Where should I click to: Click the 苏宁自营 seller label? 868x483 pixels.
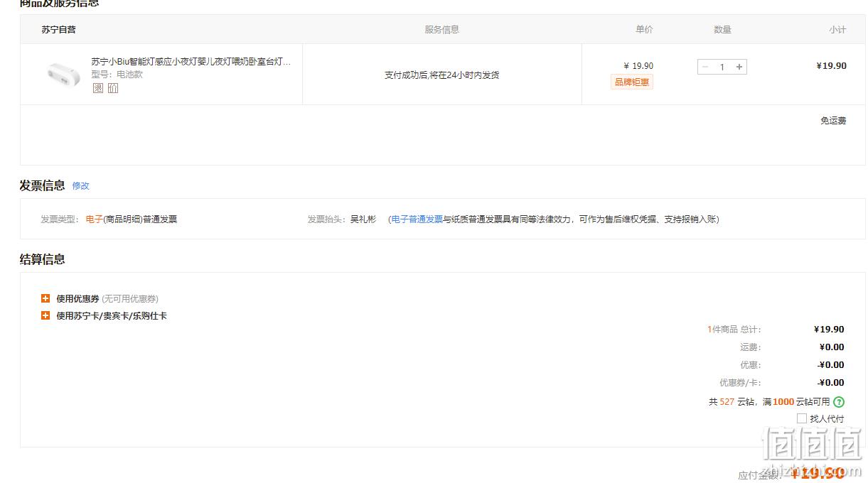[x=58, y=30]
